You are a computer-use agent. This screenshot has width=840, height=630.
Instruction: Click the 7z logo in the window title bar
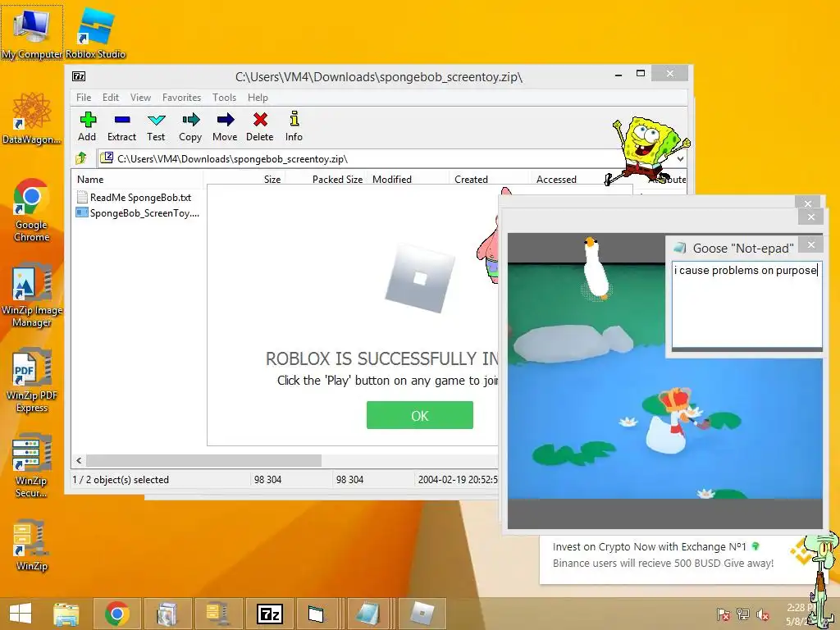pos(79,76)
